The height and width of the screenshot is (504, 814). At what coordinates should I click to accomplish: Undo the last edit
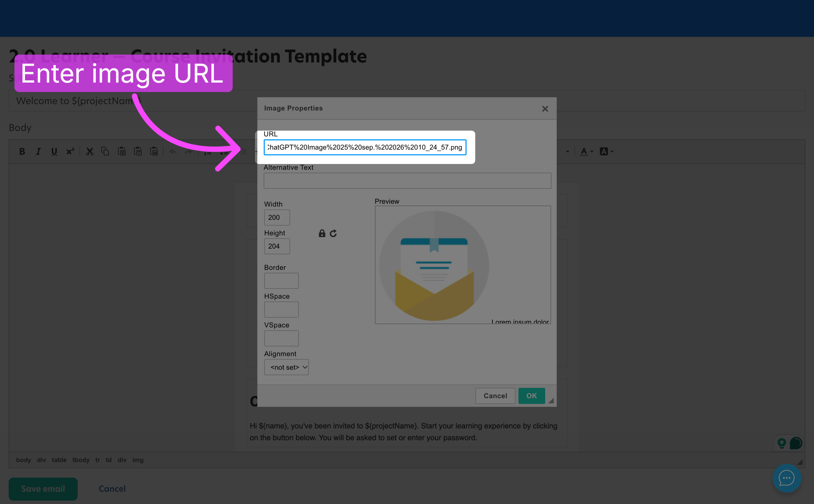pyautogui.click(x=173, y=152)
